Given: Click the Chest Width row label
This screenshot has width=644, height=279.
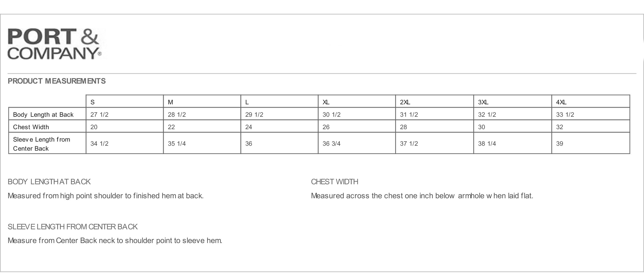Looking at the screenshot, I should pyautogui.click(x=31, y=127).
